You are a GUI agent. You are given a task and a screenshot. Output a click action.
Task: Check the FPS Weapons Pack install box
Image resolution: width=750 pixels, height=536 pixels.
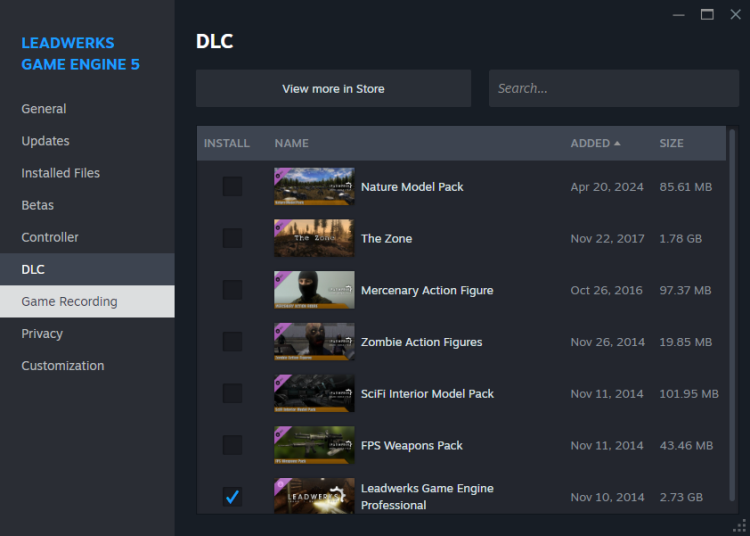point(232,446)
